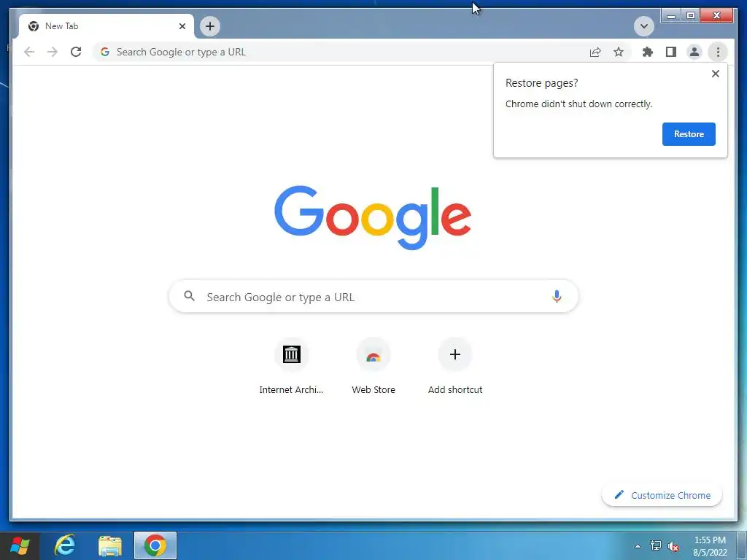Click the Show desktop strip on the taskbar
The width and height of the screenshot is (747, 560).
click(742, 545)
